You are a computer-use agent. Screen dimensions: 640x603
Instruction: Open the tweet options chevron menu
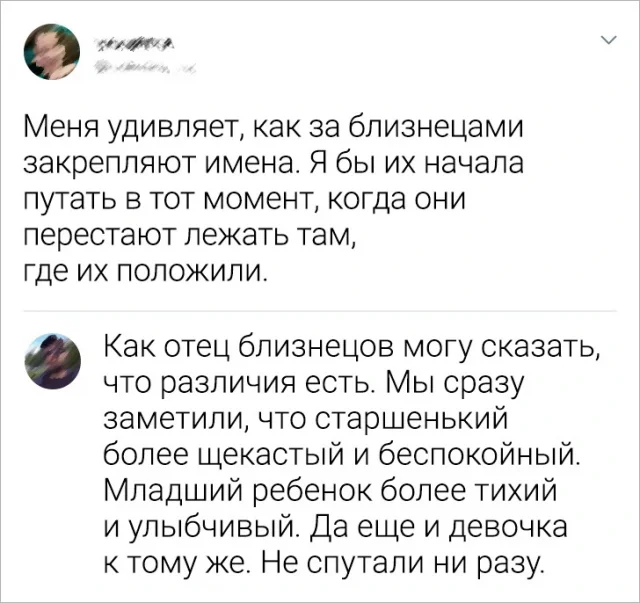tap(606, 41)
